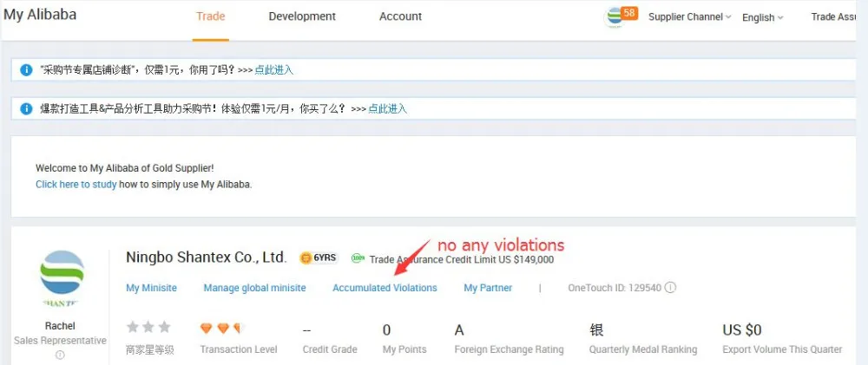This screenshot has height=365, width=868.
Task: Click the 'Click here to study' link
Action: (76, 185)
